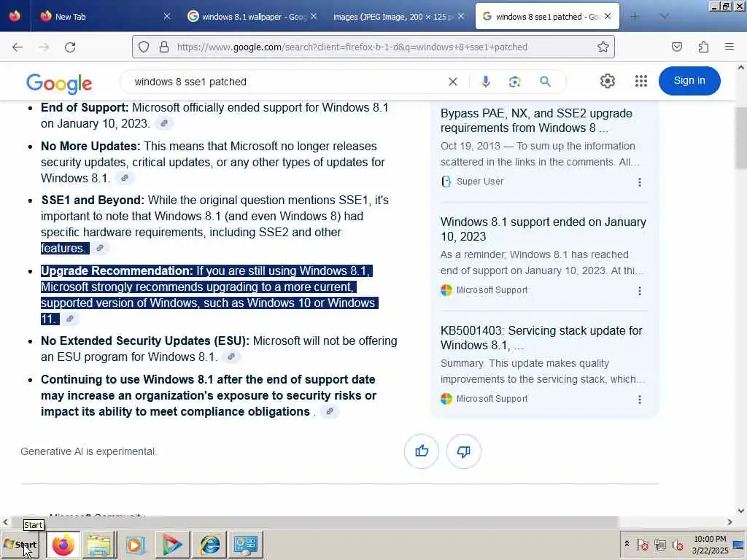Clear the Google search box with X
Screen dimensions: 747x560
click(x=453, y=82)
